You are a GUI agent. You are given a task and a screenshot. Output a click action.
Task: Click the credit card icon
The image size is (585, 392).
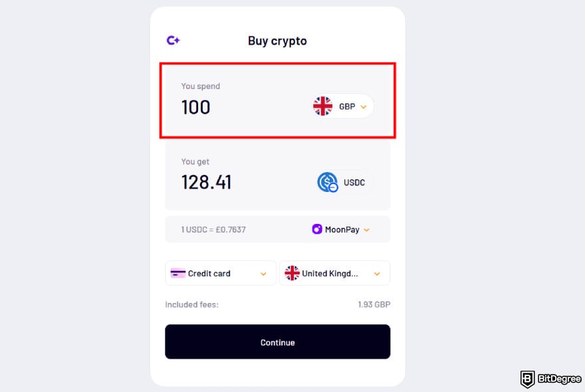pyautogui.click(x=177, y=272)
